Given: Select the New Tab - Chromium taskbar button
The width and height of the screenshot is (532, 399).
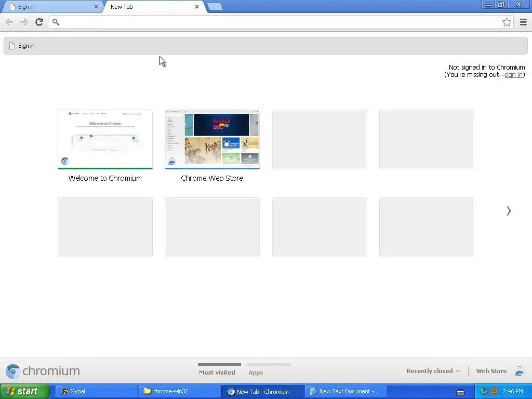Looking at the screenshot, I should (x=262, y=391).
